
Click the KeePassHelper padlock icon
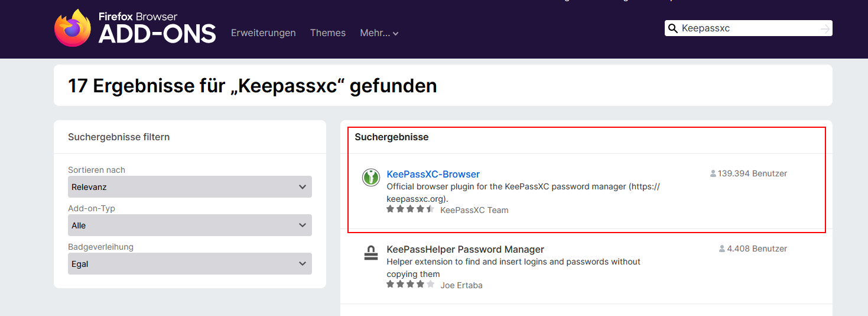370,253
